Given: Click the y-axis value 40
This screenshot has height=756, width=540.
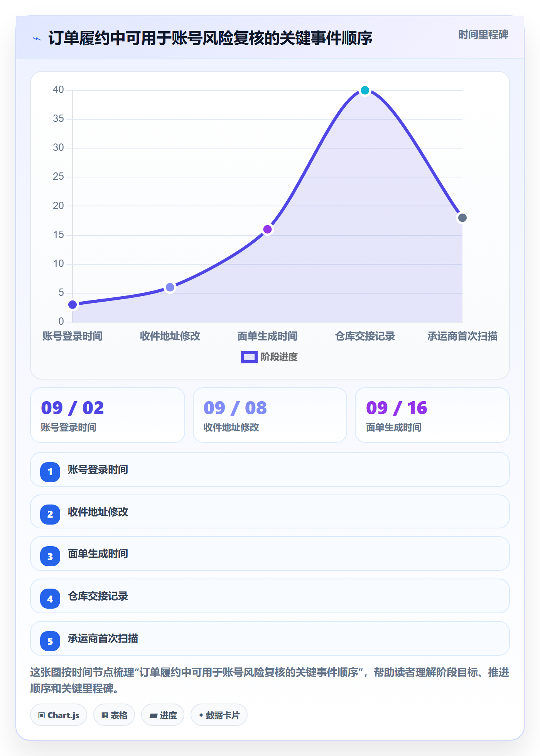Looking at the screenshot, I should click(59, 90).
